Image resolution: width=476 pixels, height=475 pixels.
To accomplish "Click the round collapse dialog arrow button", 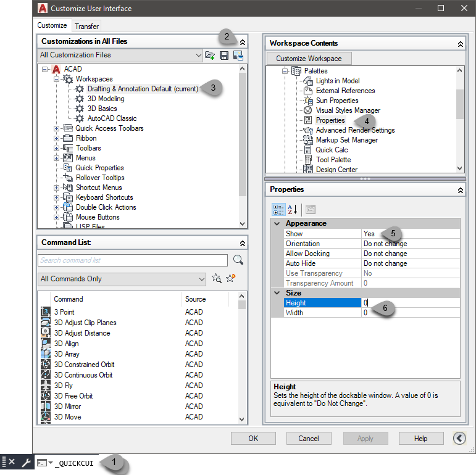I will [459, 439].
